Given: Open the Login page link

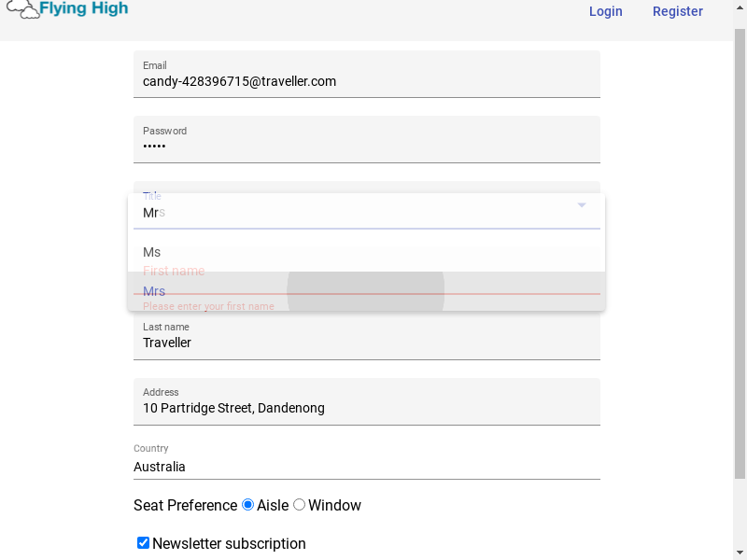Looking at the screenshot, I should point(605,11).
